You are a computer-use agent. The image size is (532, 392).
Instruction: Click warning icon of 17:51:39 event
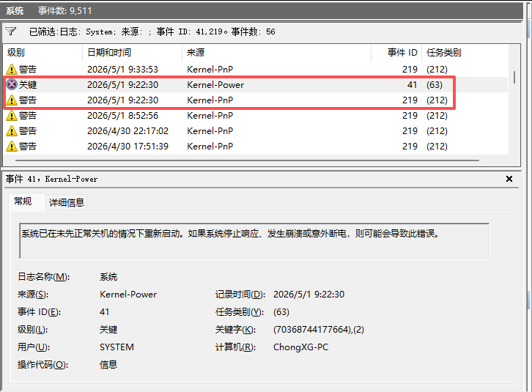coord(12,146)
